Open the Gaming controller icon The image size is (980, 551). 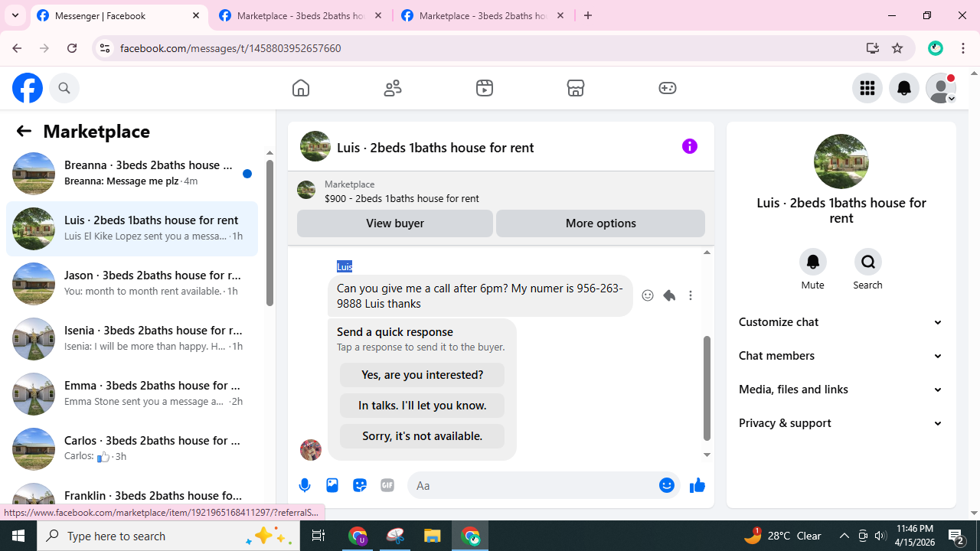(668, 88)
